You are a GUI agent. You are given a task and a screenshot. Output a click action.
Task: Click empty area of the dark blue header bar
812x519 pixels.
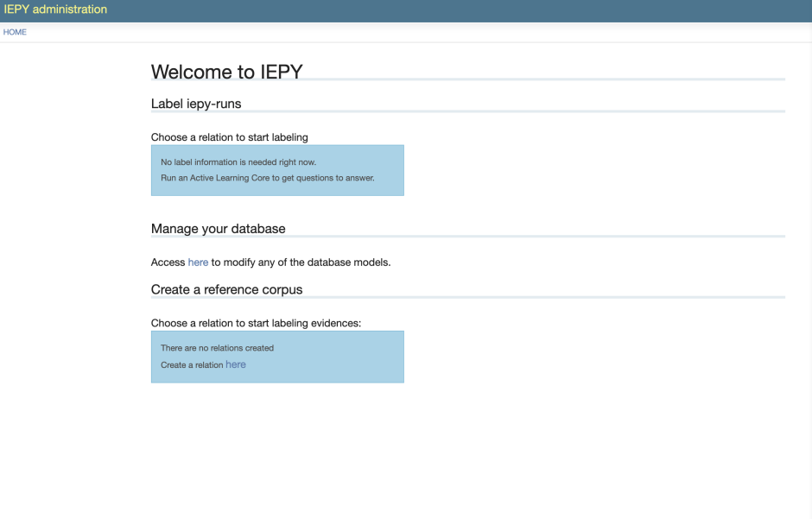pos(466,10)
